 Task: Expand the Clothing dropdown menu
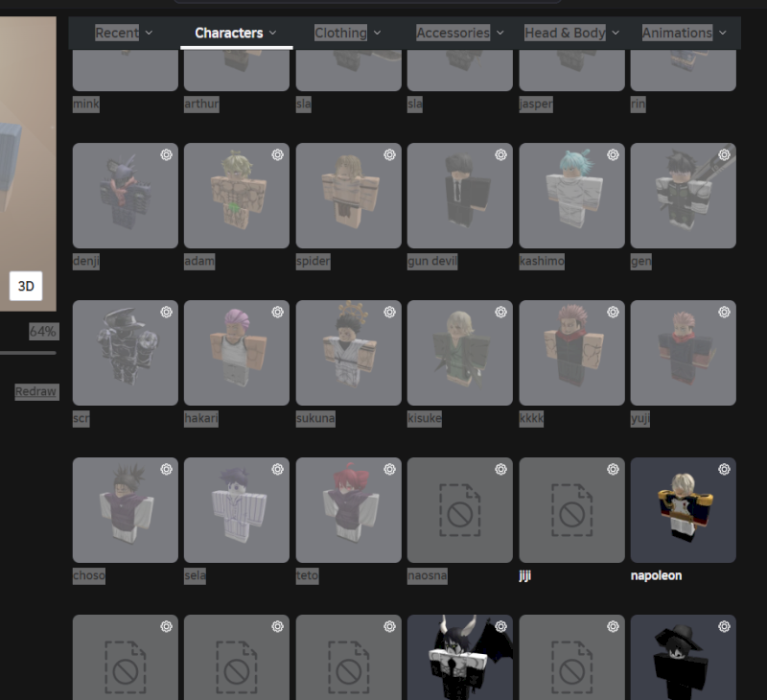(348, 33)
